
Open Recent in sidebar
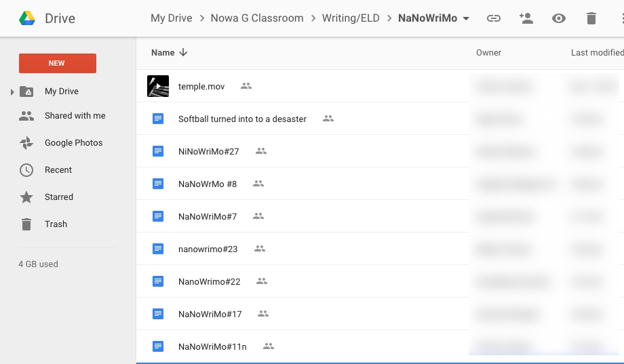pyautogui.click(x=58, y=170)
